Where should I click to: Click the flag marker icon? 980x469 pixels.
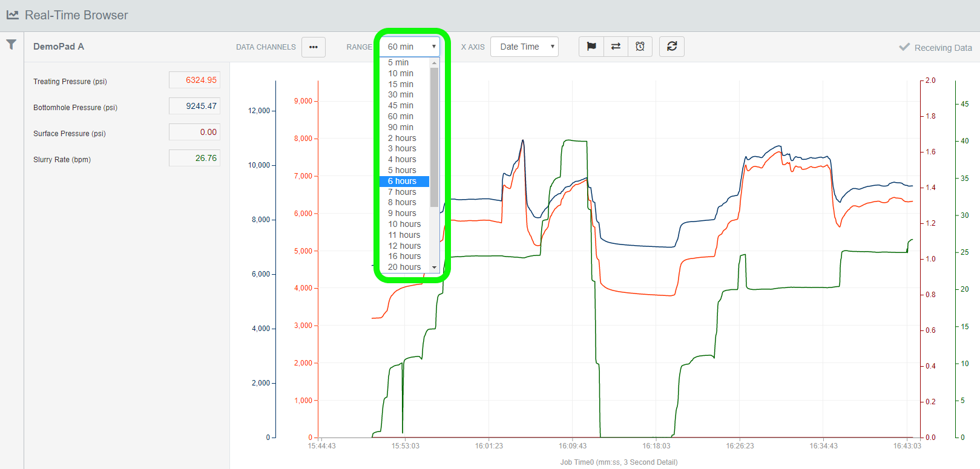coord(591,47)
